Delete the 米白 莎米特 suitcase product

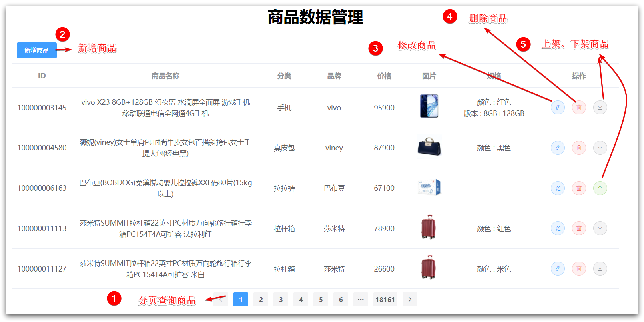point(579,268)
